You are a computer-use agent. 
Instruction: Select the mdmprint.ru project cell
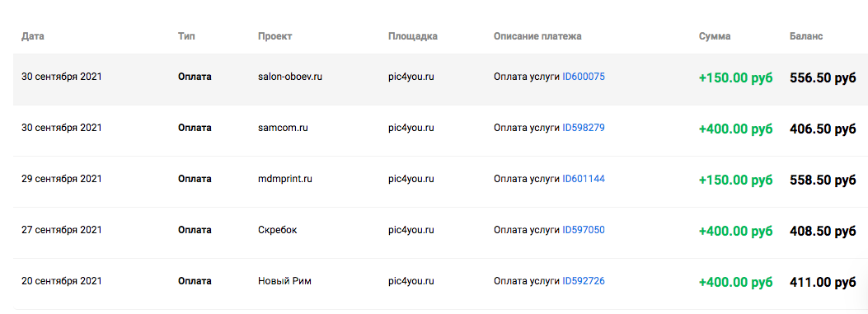pyautogui.click(x=285, y=179)
